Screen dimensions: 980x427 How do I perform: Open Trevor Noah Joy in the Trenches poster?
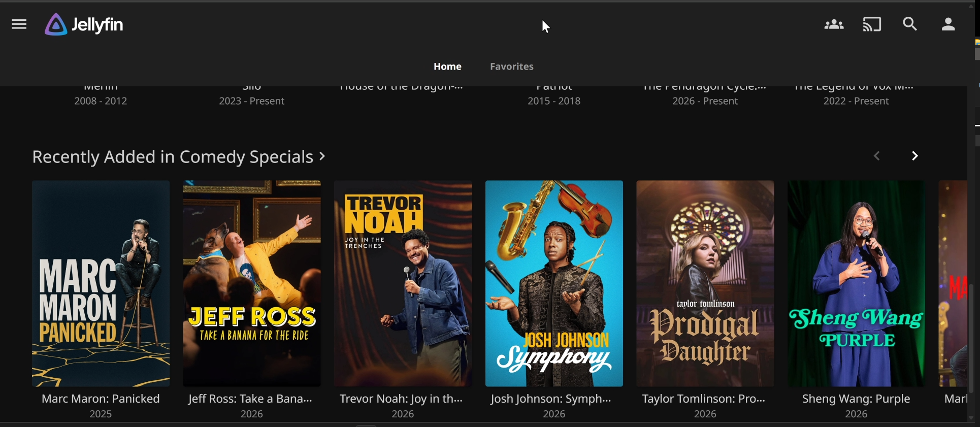403,283
